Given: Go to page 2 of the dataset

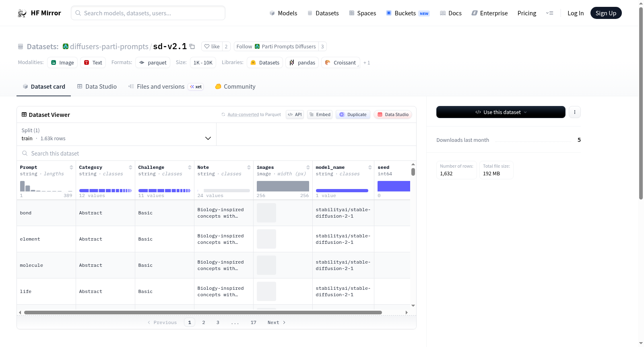Looking at the screenshot, I should point(204,322).
